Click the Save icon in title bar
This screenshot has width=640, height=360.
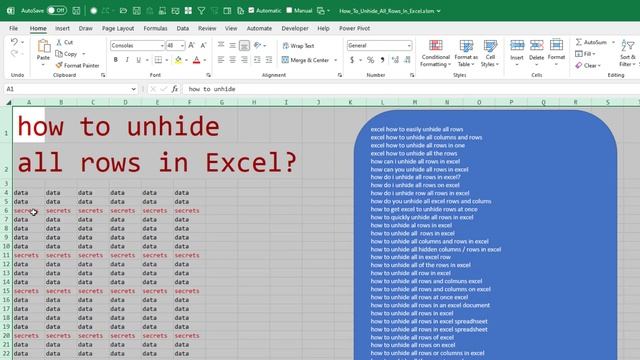click(76, 11)
